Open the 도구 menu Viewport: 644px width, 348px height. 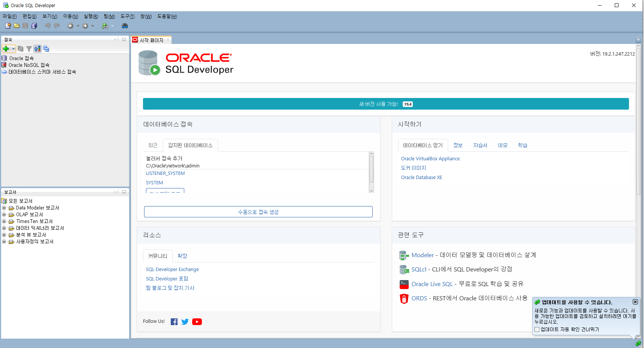click(128, 17)
